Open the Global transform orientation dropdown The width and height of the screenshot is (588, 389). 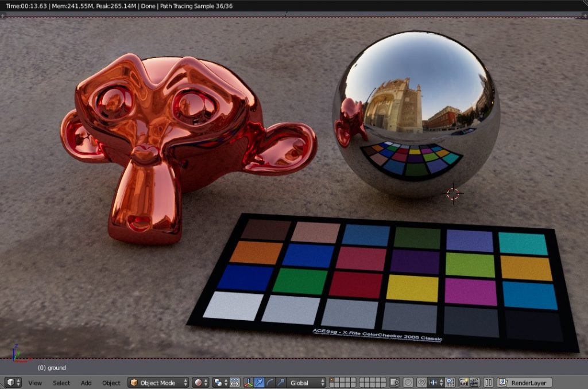[x=307, y=383]
